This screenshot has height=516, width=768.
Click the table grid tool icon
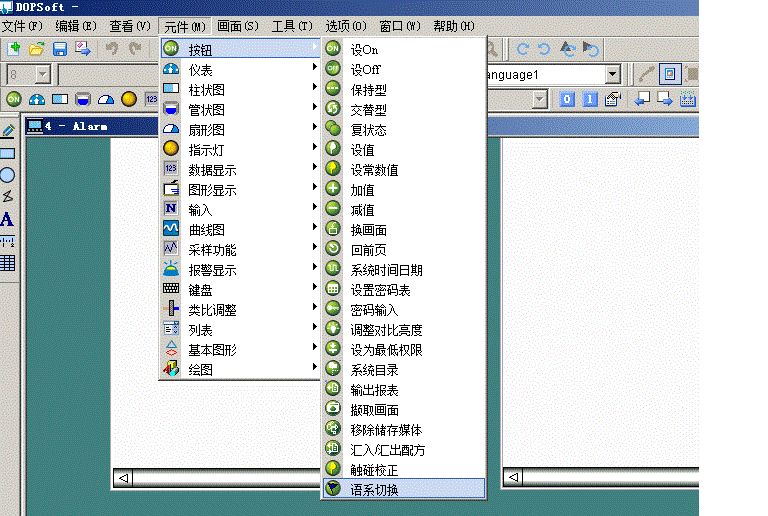coord(8,263)
